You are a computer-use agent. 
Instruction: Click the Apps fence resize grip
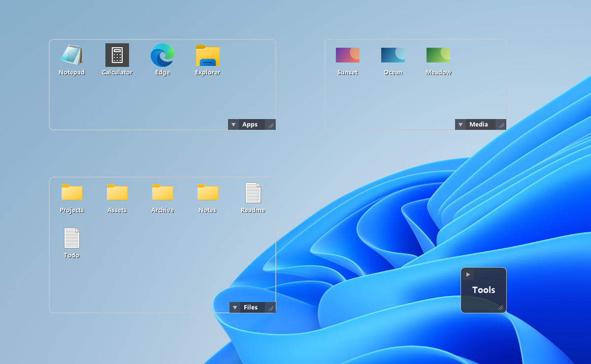pos(270,125)
